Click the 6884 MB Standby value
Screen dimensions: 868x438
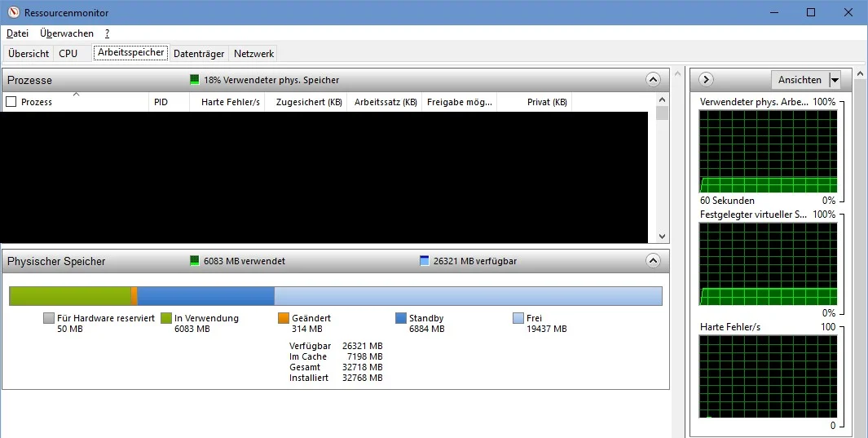427,329
